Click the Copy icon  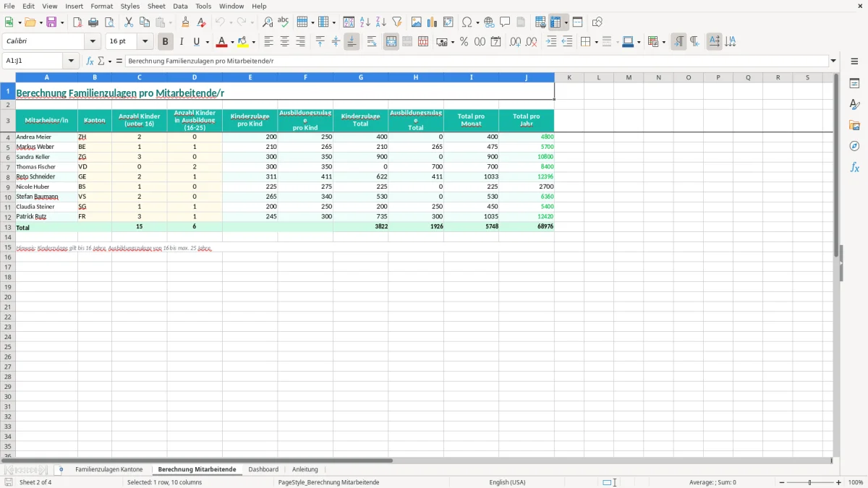tap(145, 22)
